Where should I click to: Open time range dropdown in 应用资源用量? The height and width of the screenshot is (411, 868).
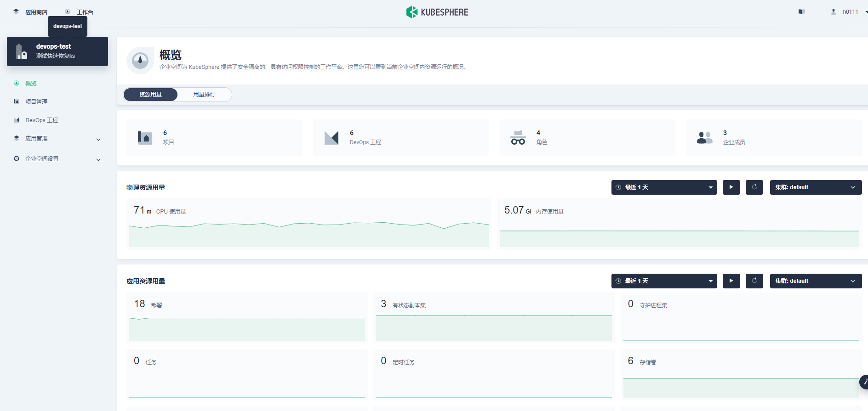(664, 281)
